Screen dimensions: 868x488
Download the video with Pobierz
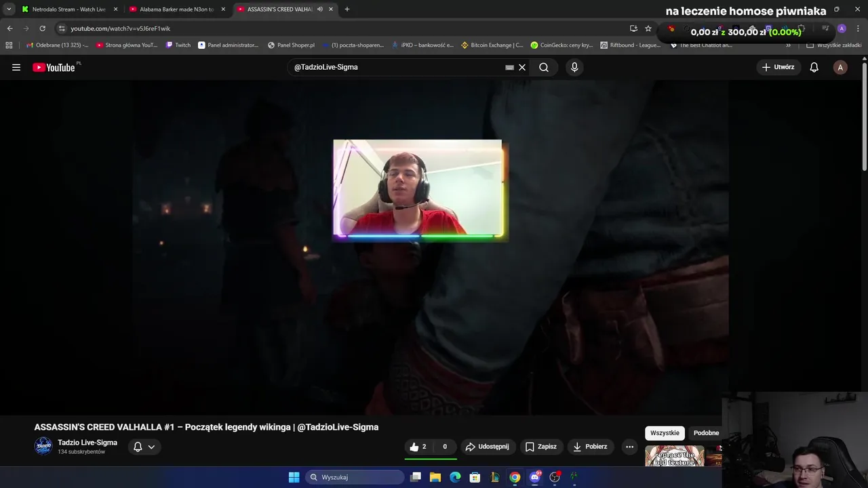tap(590, 447)
